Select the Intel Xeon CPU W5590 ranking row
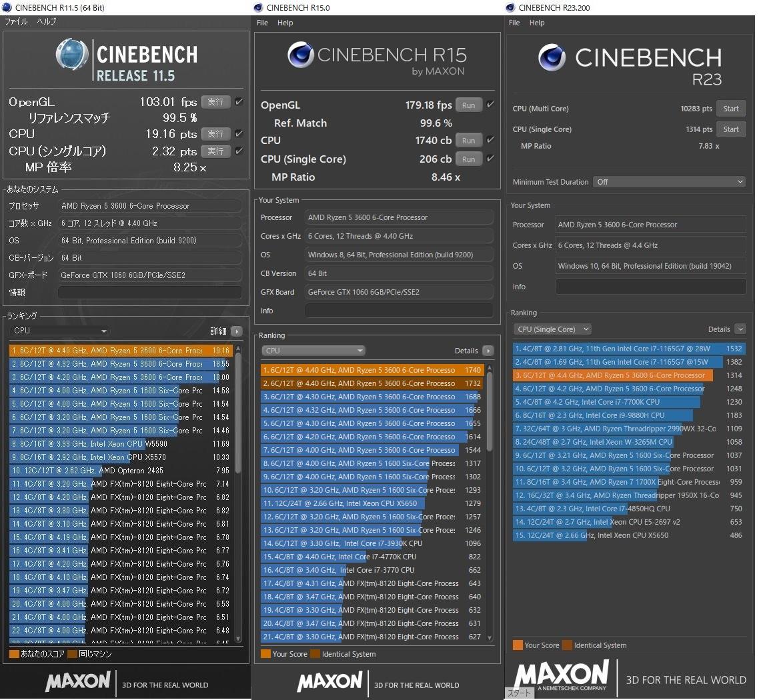The image size is (763, 700). (x=121, y=443)
